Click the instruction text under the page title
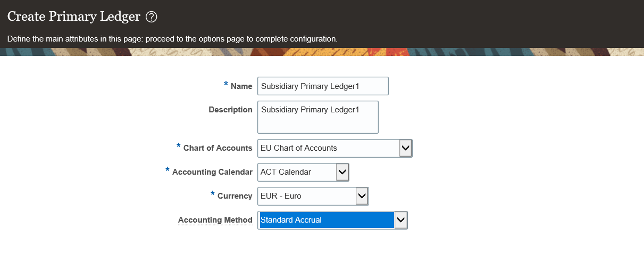Screen dimensions: 644x278 [172, 39]
